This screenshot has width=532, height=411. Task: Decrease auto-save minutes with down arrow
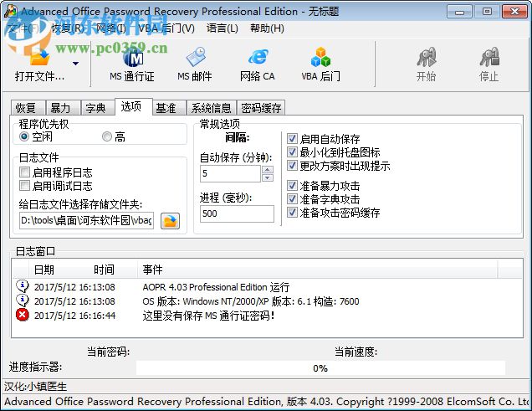268,177
